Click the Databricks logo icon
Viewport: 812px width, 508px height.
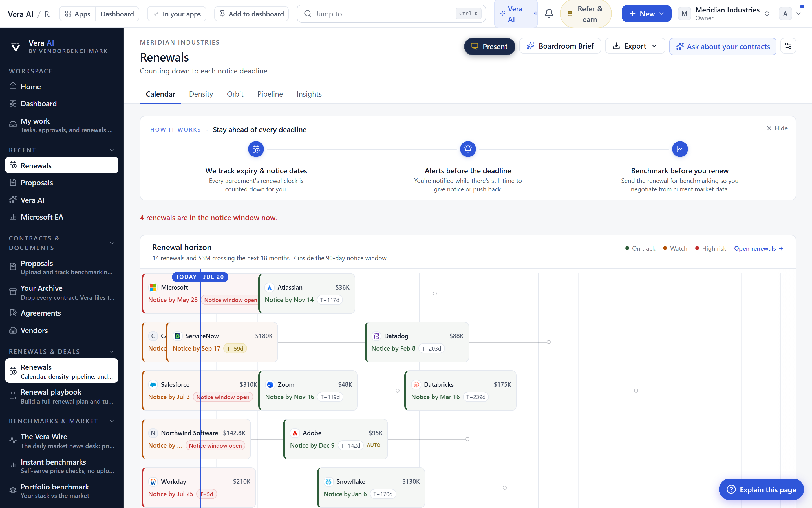point(416,385)
